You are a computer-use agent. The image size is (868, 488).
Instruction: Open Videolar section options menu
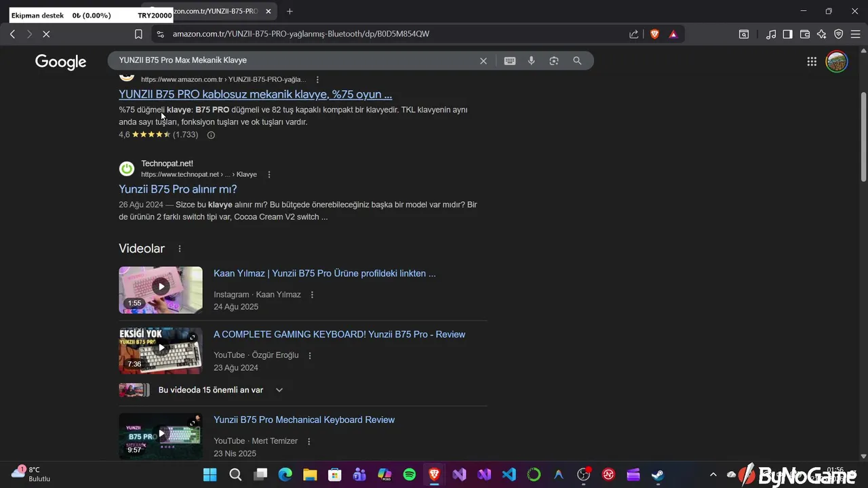coord(180,249)
